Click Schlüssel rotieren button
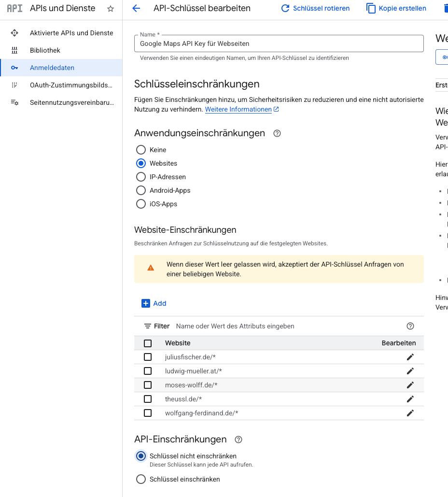This screenshot has width=448, height=497. coord(315,8)
